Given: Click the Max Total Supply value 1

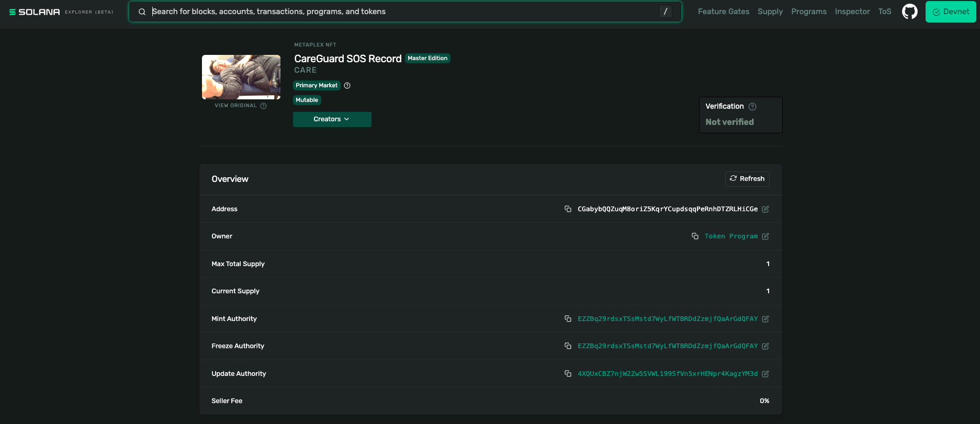Looking at the screenshot, I should tap(768, 264).
